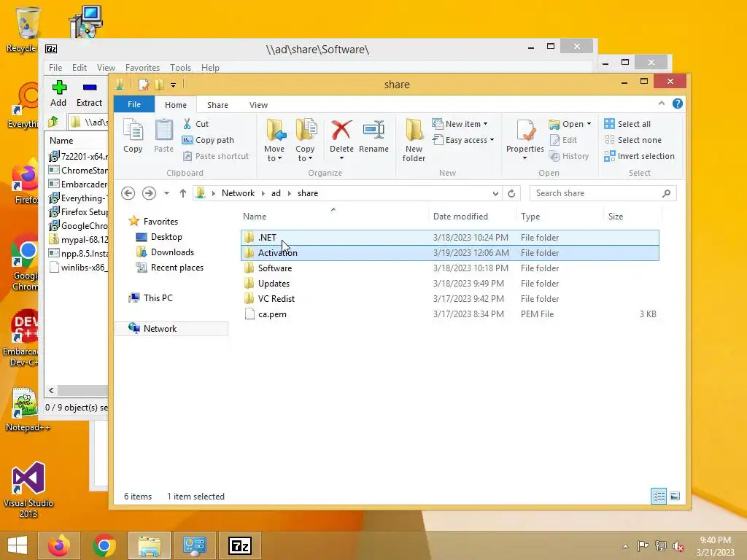This screenshot has height=560, width=747.
Task: Open the Help menu in 7-Zip
Action: (210, 68)
